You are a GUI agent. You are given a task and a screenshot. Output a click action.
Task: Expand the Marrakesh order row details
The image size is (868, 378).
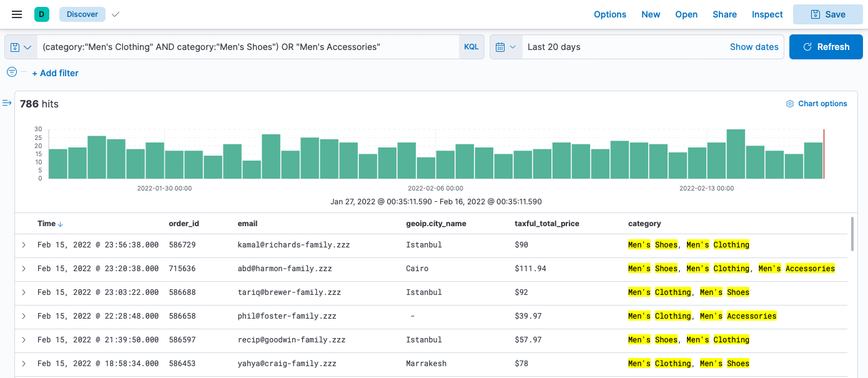pos(24,364)
